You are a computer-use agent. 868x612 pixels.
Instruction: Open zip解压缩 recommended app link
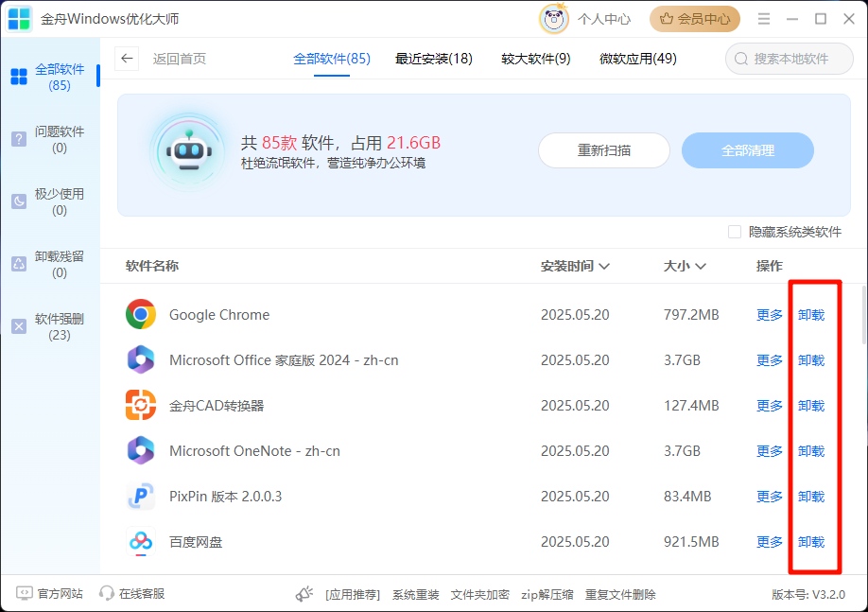click(547, 594)
